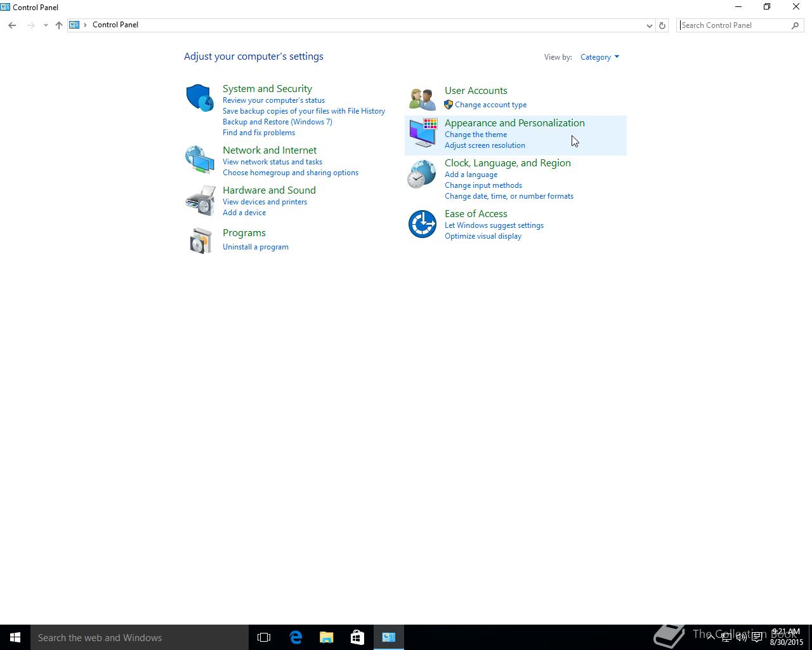Open the Windows Start button
Screen dimensions: 812x650
click(15, 637)
